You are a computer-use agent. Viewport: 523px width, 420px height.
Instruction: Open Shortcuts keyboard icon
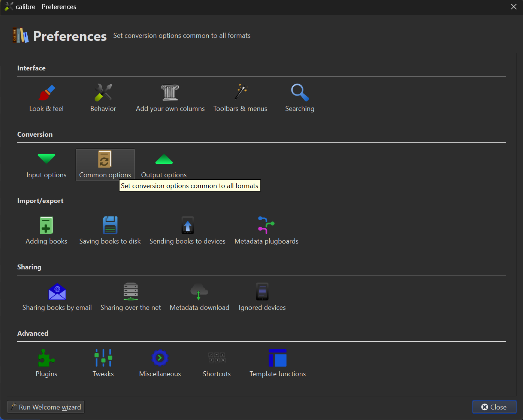pyautogui.click(x=217, y=358)
